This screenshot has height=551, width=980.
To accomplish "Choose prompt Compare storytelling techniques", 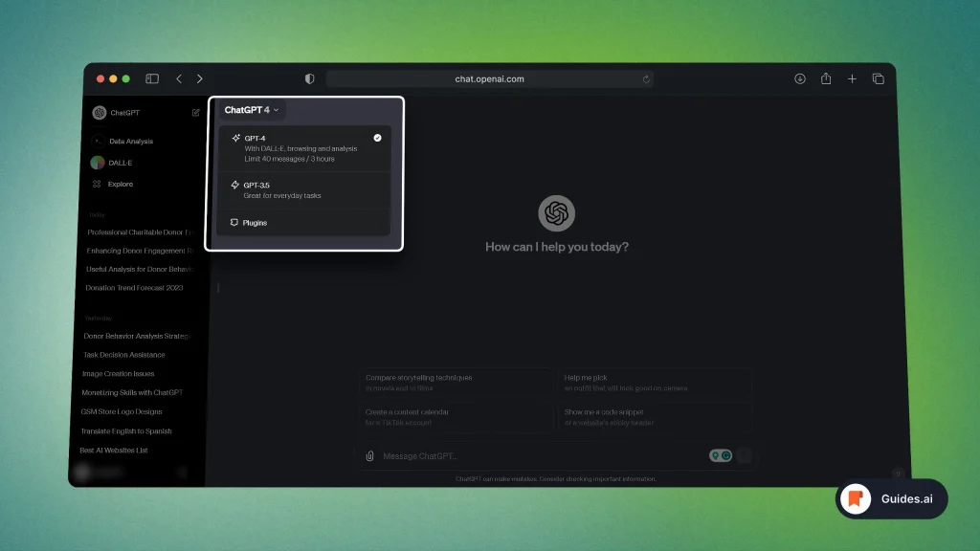I will (x=456, y=383).
